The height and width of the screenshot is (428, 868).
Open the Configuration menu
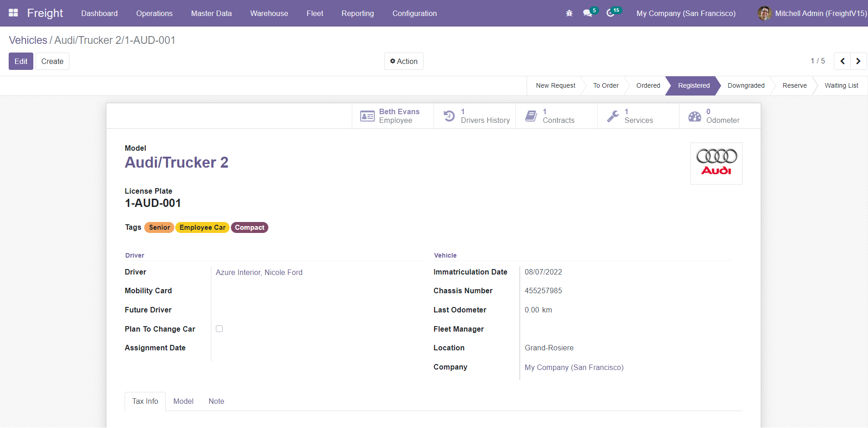coord(414,13)
